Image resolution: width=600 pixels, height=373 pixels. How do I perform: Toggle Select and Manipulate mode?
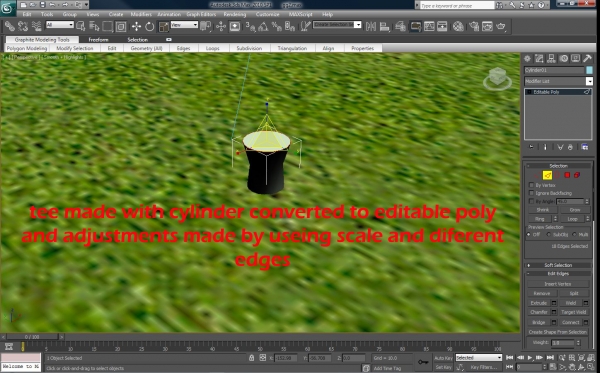221,26
